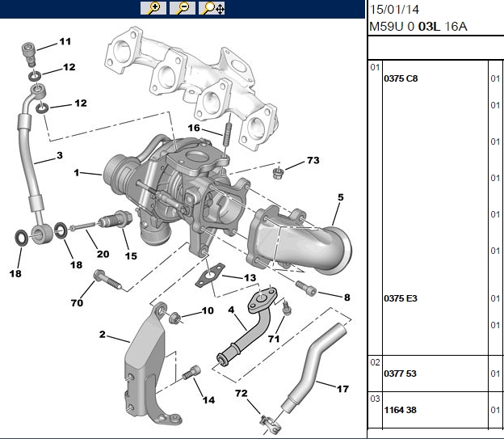Click part number 0375 E3
Viewport: 504px width, 439px height.
pos(401,298)
